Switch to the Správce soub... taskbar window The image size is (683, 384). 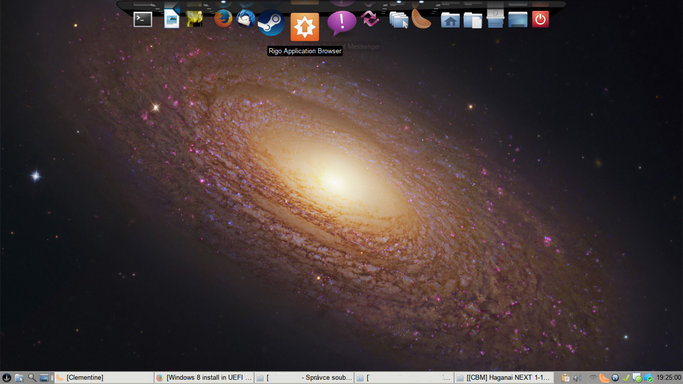click(x=304, y=377)
